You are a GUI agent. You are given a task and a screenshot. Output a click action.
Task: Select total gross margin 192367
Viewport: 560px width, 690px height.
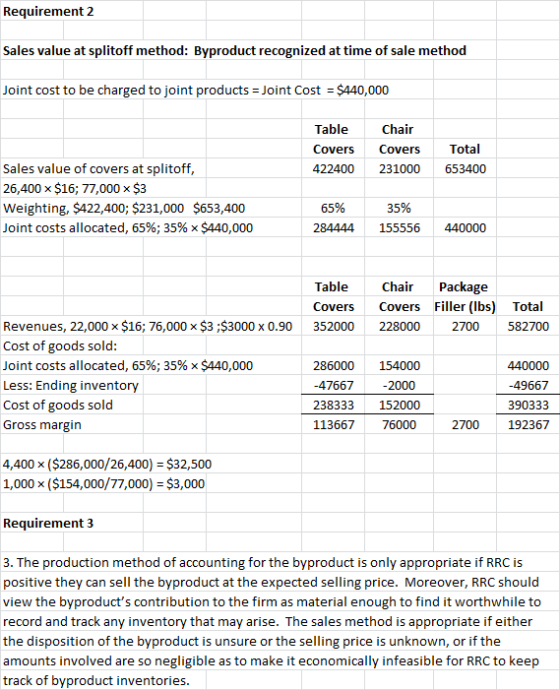tap(528, 425)
